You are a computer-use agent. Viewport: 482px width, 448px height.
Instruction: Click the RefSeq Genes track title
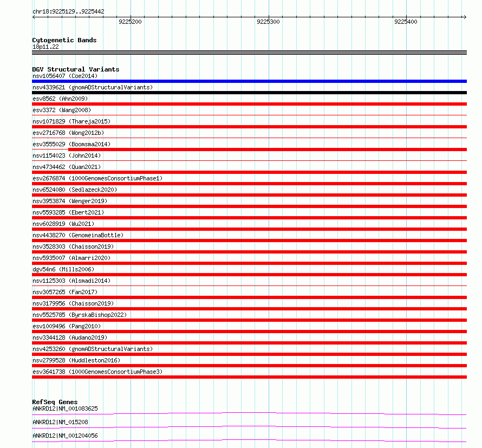click(x=55, y=402)
